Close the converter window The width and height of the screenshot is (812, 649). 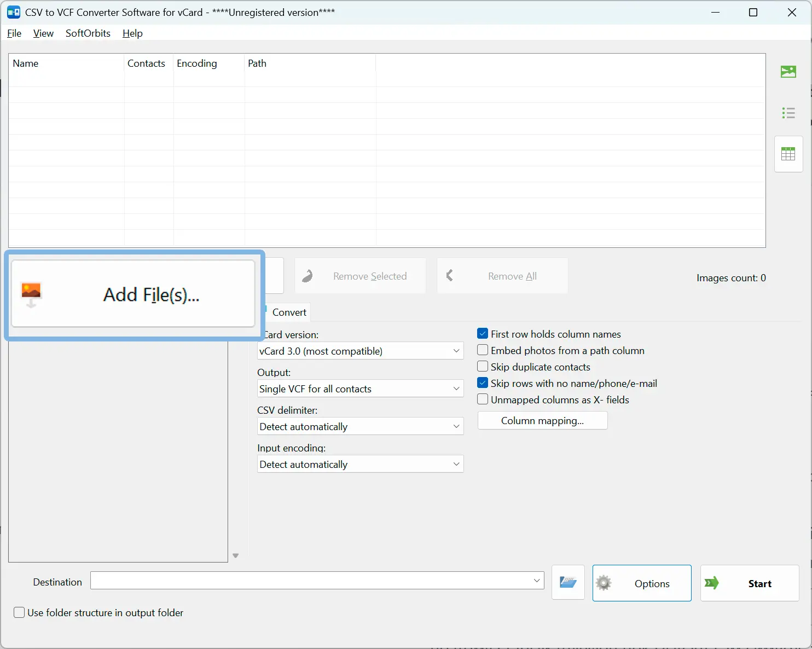click(x=792, y=13)
